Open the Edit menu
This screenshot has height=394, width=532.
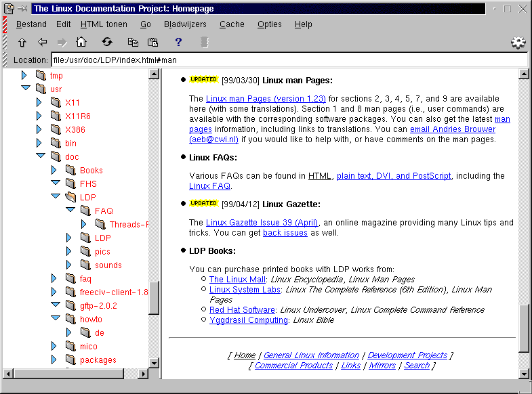64,24
